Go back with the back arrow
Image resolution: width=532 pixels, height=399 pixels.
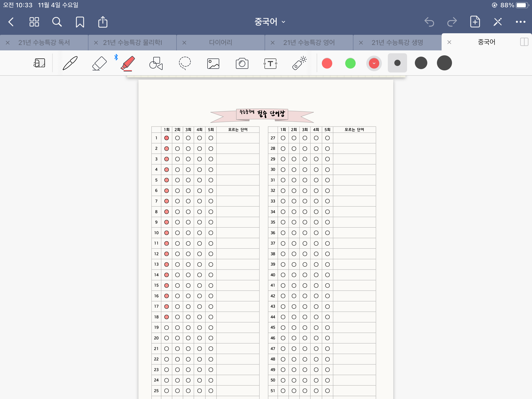[x=11, y=22]
